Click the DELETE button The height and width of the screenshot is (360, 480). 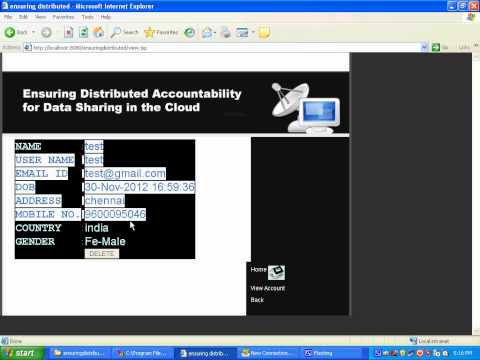click(102, 254)
